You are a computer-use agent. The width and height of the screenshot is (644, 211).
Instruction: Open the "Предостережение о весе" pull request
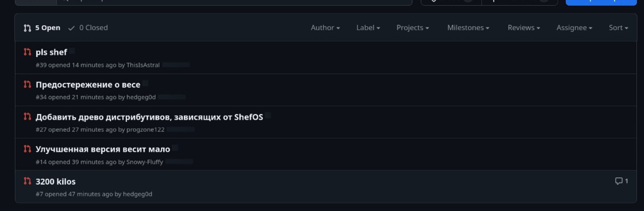[x=88, y=85]
